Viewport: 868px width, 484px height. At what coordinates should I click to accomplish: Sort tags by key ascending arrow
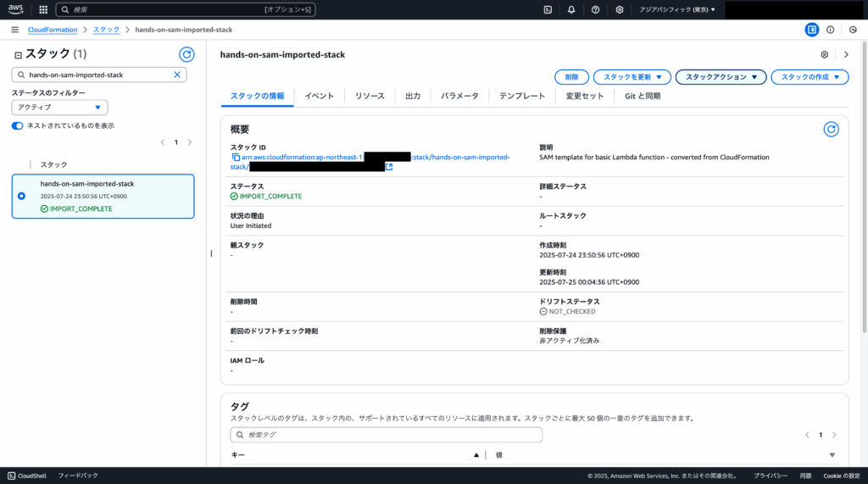476,455
